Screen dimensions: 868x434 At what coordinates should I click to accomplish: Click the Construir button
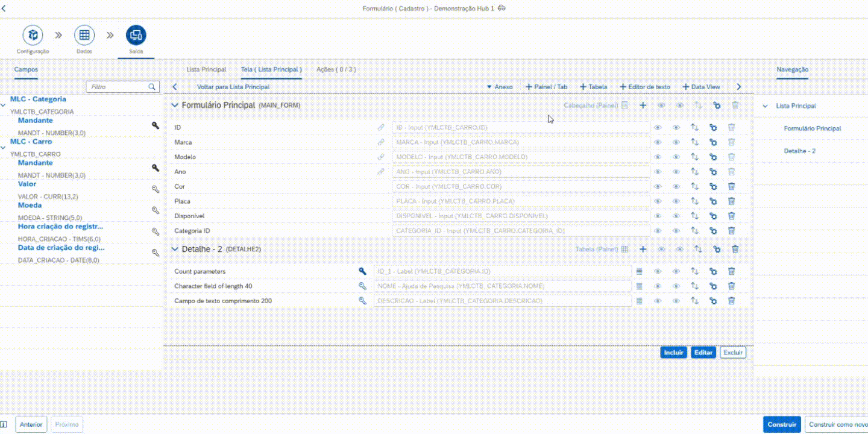(782, 424)
